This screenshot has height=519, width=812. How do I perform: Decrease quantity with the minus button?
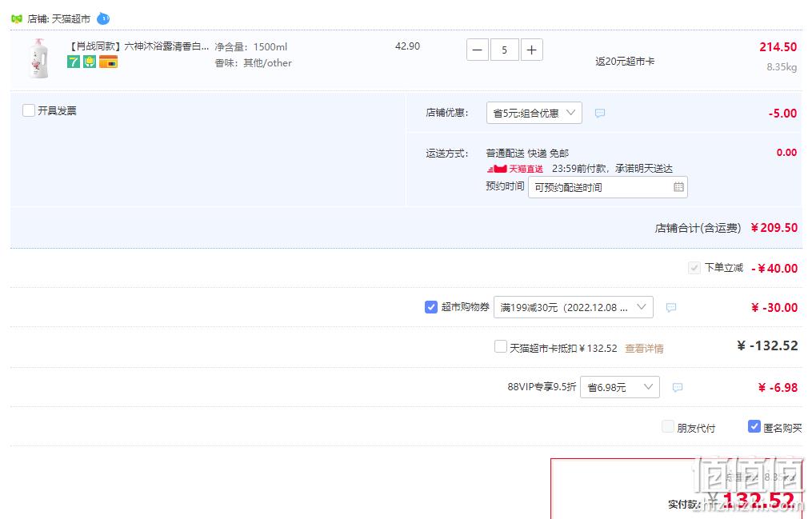[478, 50]
